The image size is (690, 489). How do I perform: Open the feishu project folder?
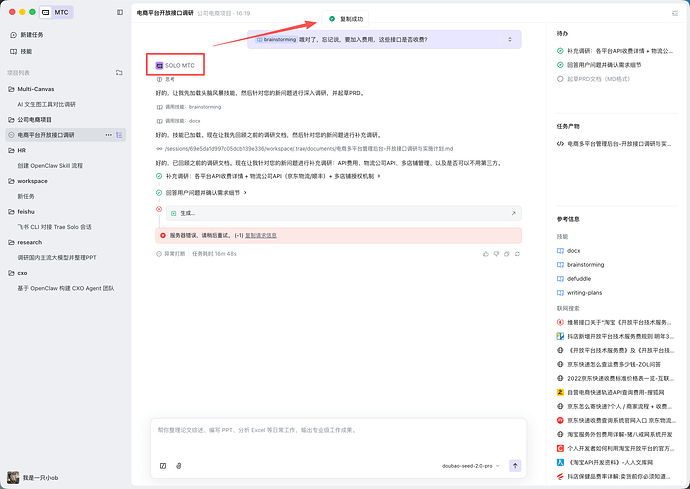26,212
